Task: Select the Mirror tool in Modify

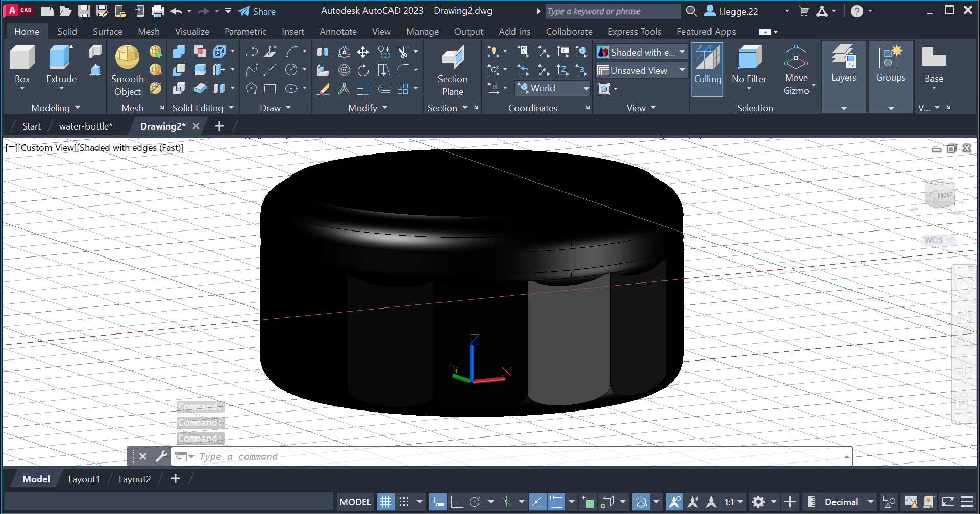Action: pyautogui.click(x=323, y=52)
